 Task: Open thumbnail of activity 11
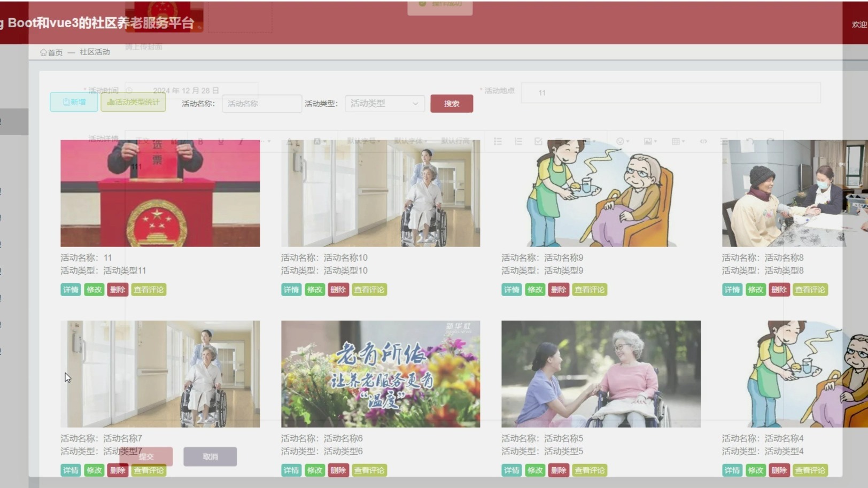[x=160, y=193]
